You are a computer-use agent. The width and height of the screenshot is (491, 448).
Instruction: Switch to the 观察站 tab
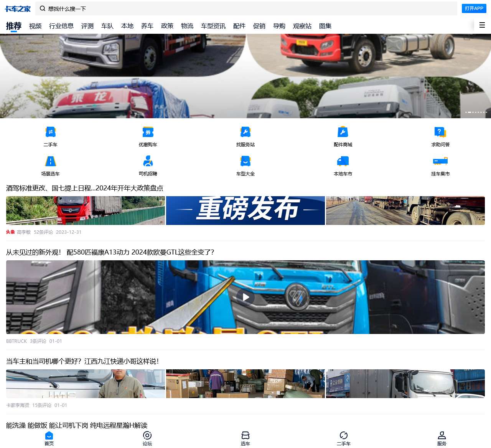(x=302, y=26)
